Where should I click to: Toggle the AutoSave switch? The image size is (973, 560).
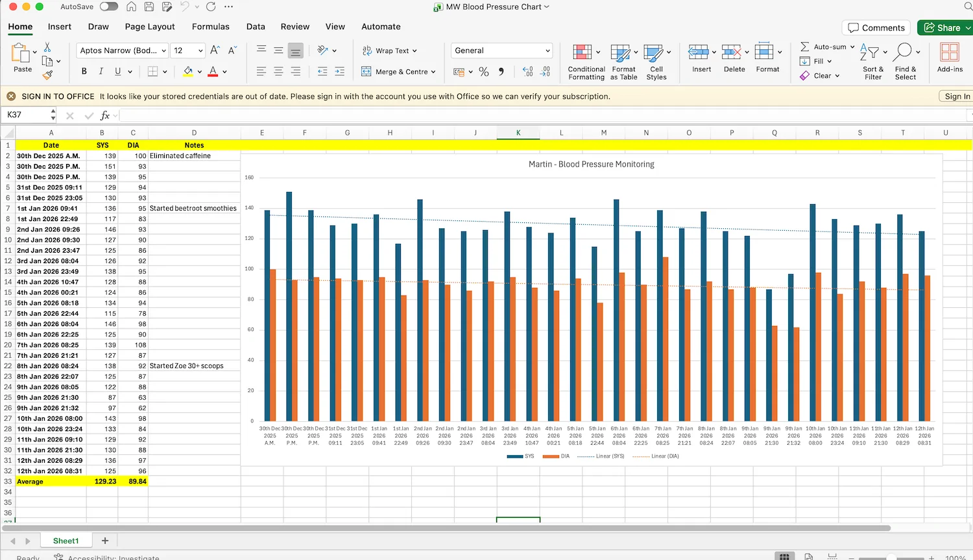[108, 6]
